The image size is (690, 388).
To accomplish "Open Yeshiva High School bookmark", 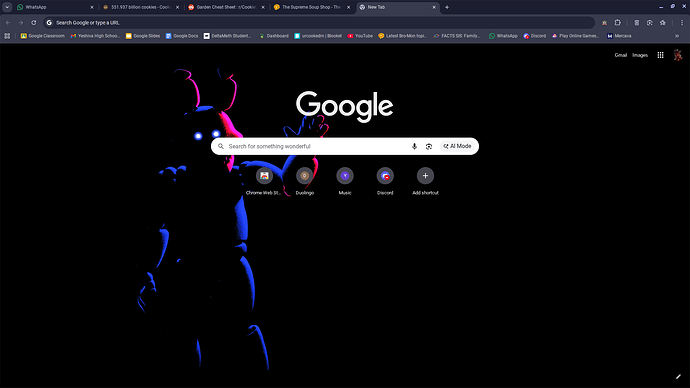I will click(x=95, y=36).
